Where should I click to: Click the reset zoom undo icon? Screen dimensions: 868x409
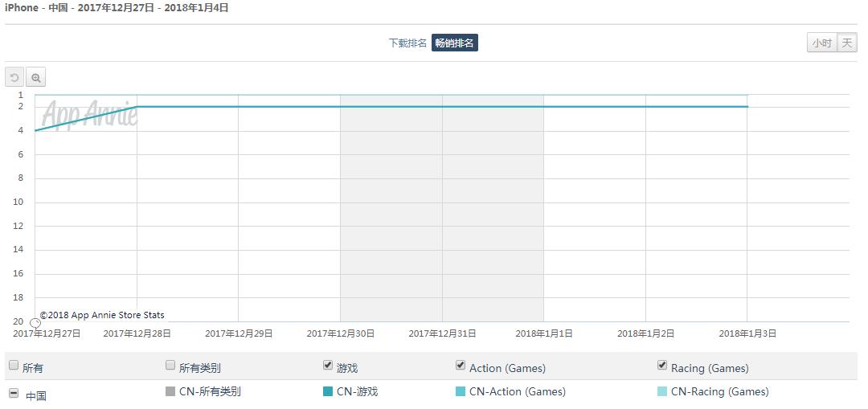(14, 77)
